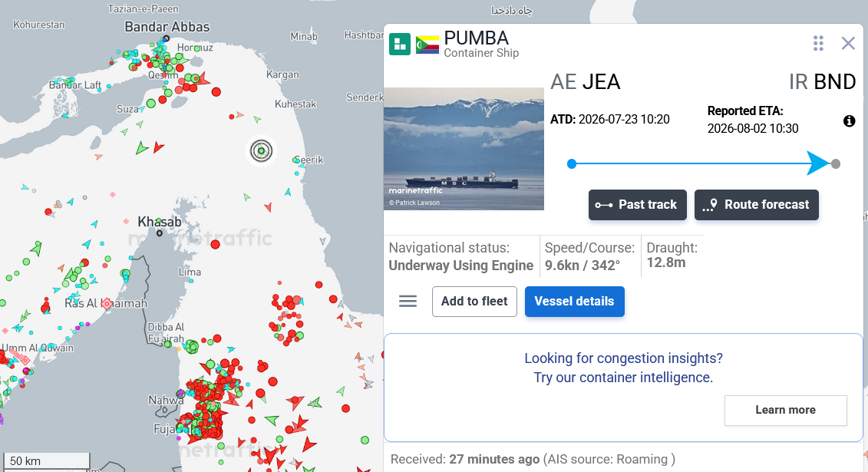Click the Received 27 minutes ago text
Screen dimensions: 868x472
[533, 459]
